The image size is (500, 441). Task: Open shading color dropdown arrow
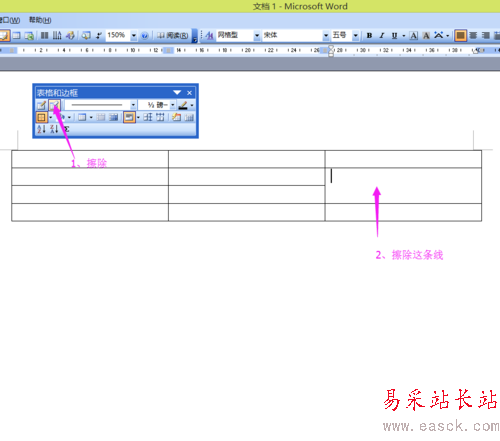tap(69, 117)
